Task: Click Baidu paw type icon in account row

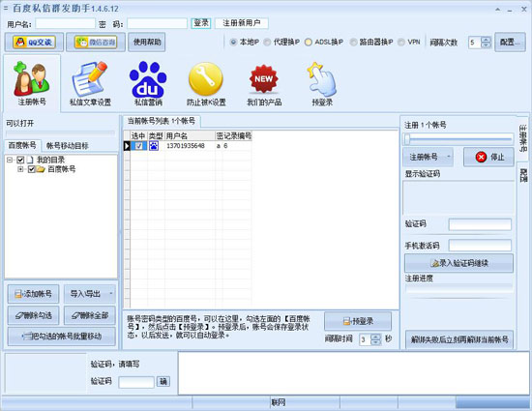Action: click(x=154, y=146)
